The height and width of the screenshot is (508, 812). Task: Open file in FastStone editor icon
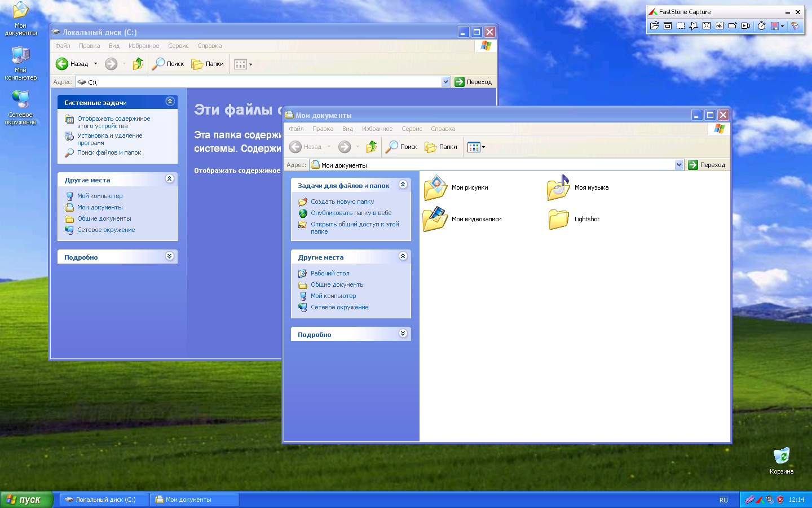point(654,26)
